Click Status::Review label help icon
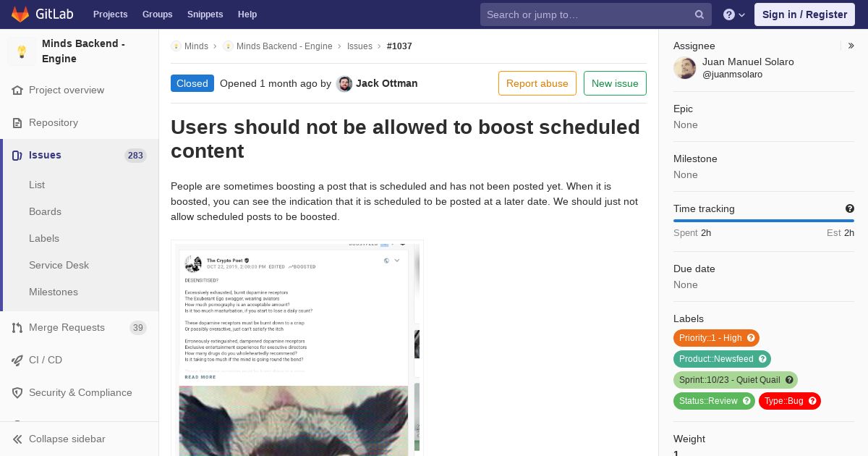The height and width of the screenshot is (456, 868). tap(746, 401)
